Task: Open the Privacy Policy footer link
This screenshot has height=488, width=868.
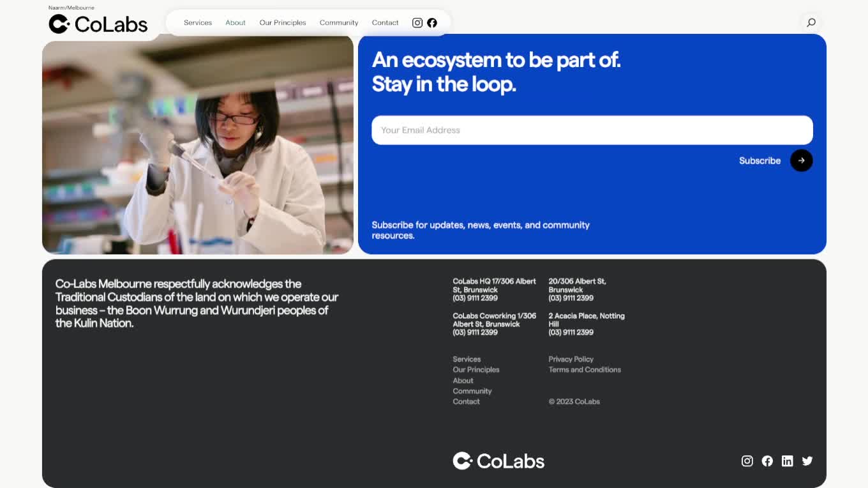Action: (571, 359)
